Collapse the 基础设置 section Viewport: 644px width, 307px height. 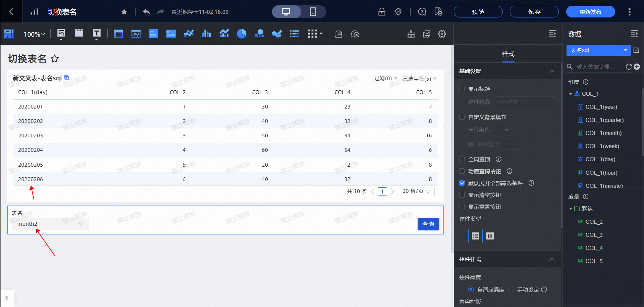click(x=552, y=71)
